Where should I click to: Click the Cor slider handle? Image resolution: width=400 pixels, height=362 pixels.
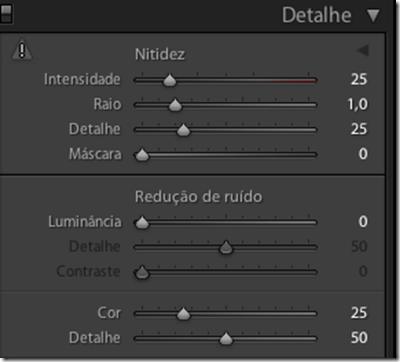(183, 314)
